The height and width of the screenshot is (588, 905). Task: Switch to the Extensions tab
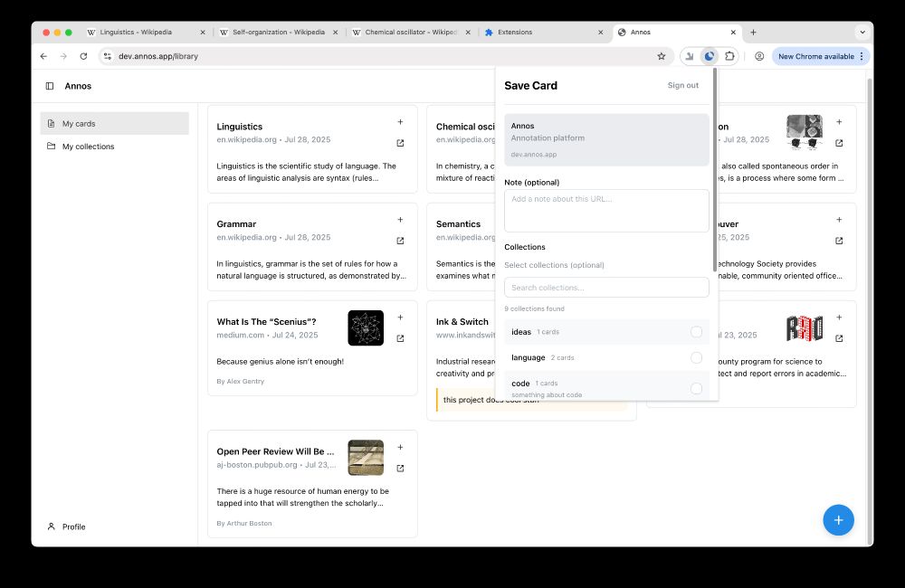click(543, 33)
